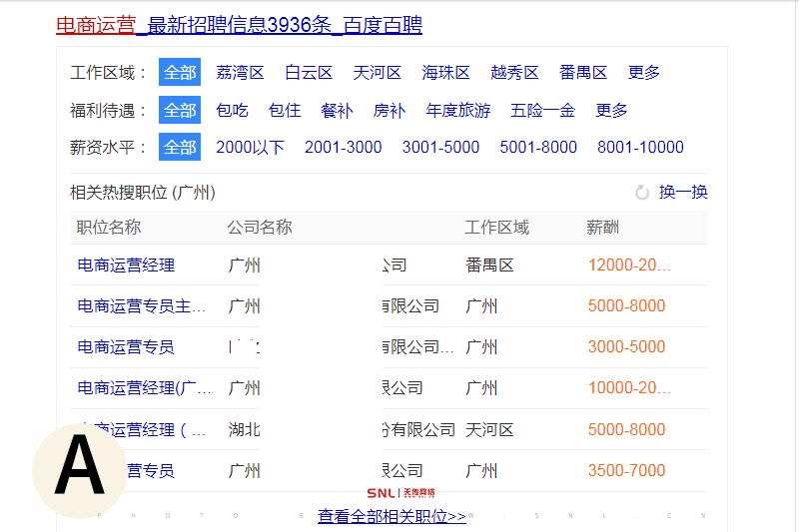799x532 pixels.
Task: Click 番禺区 in the first job row
Action: [x=489, y=266]
